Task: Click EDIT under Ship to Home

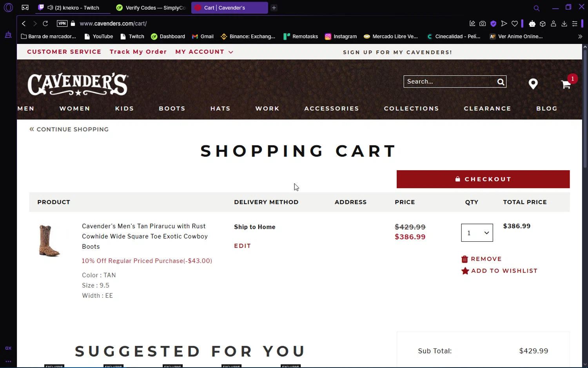Action: [242, 246]
